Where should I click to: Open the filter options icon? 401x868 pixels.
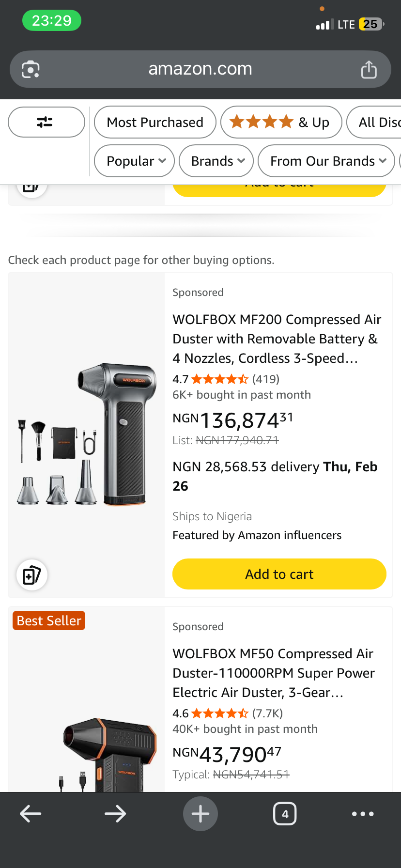tap(46, 122)
